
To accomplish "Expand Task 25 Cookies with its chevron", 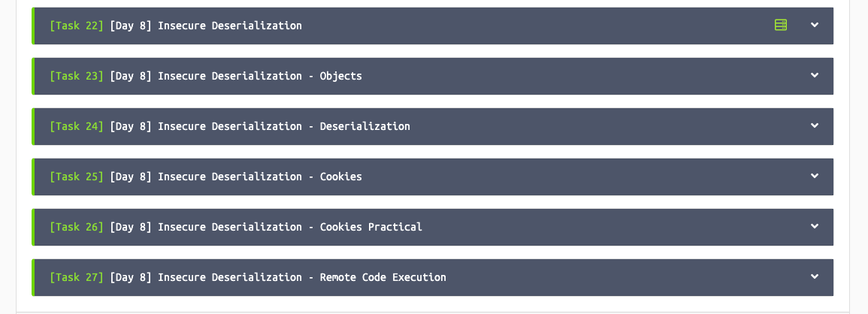I will [x=815, y=176].
